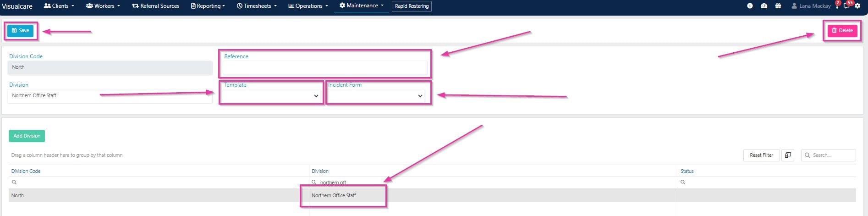Open the Operations menu

point(308,6)
